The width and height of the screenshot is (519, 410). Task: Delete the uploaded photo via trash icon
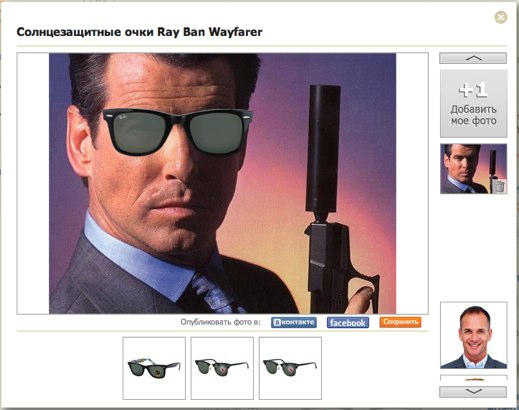pyautogui.click(x=499, y=186)
